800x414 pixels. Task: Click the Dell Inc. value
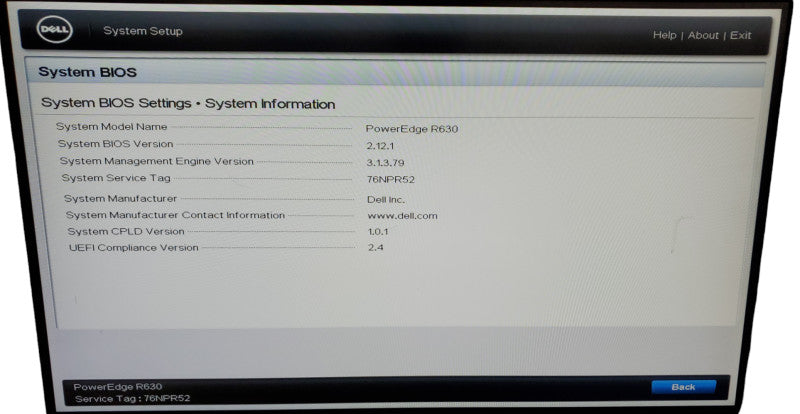coord(386,200)
